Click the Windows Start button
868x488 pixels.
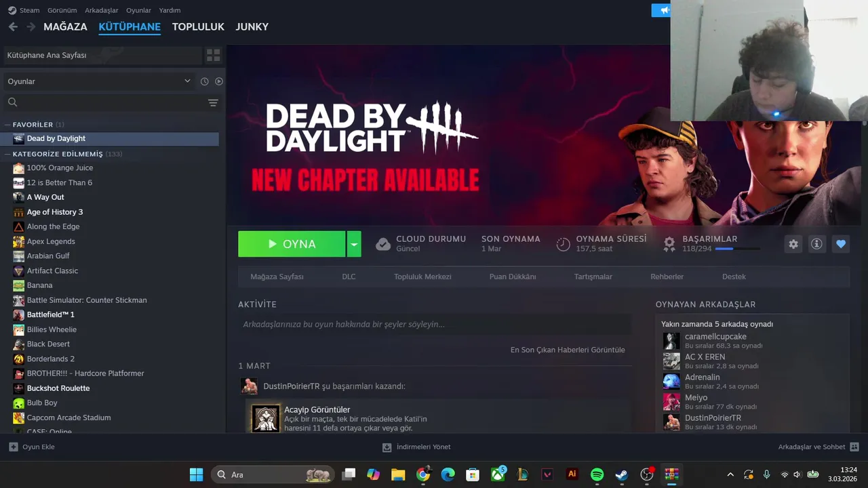[x=196, y=474]
